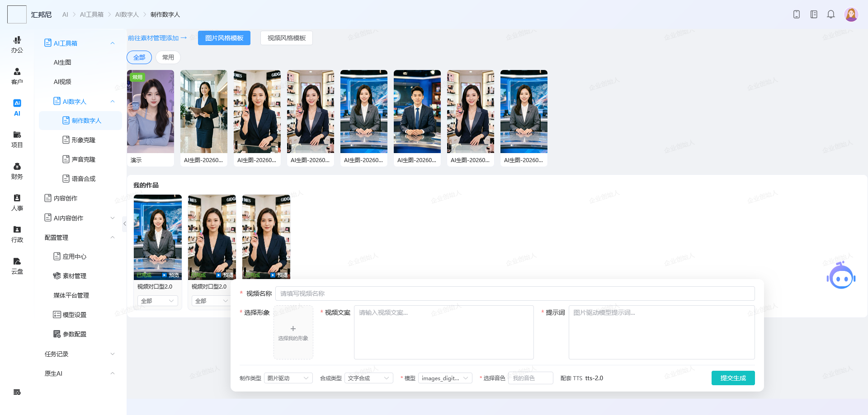Expand the AI内容创作 menu group
This screenshot has height=415, width=868.
[113, 218]
